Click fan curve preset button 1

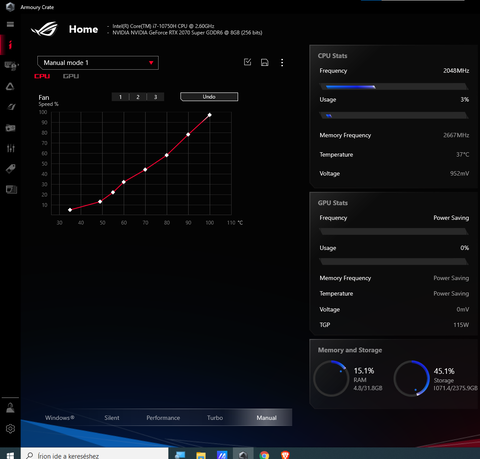coord(120,97)
